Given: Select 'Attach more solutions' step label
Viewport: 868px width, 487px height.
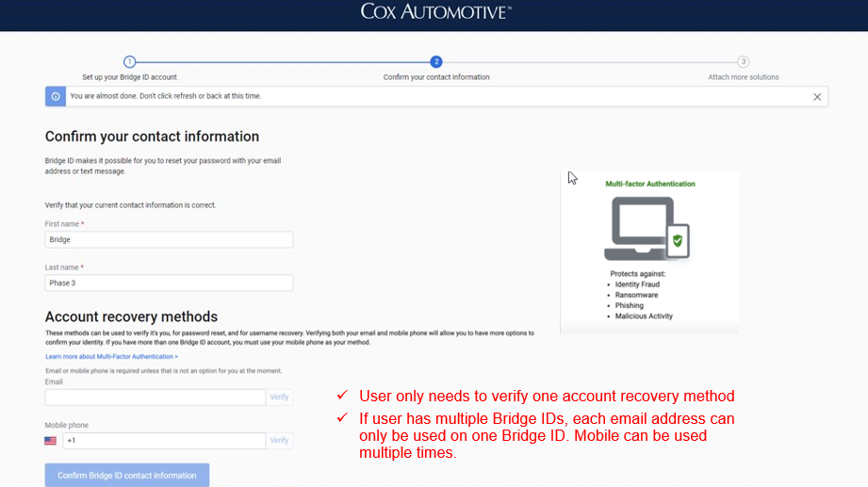Looking at the screenshot, I should click(743, 77).
